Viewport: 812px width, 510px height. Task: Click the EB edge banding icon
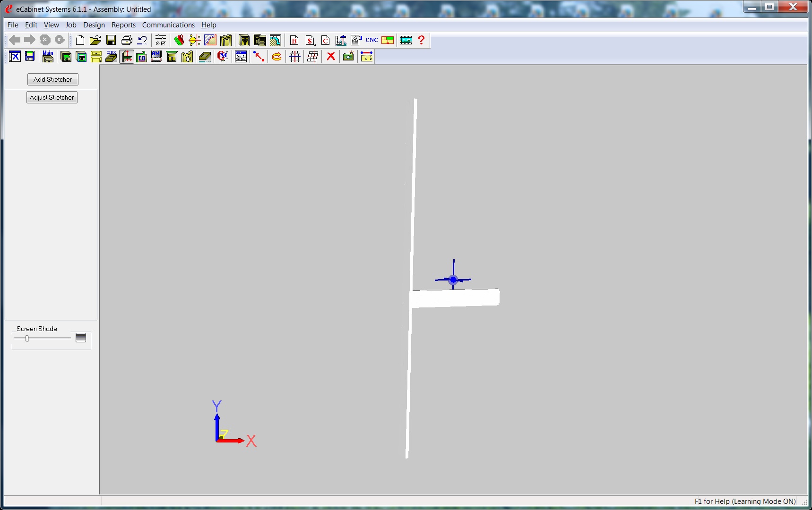click(x=141, y=57)
